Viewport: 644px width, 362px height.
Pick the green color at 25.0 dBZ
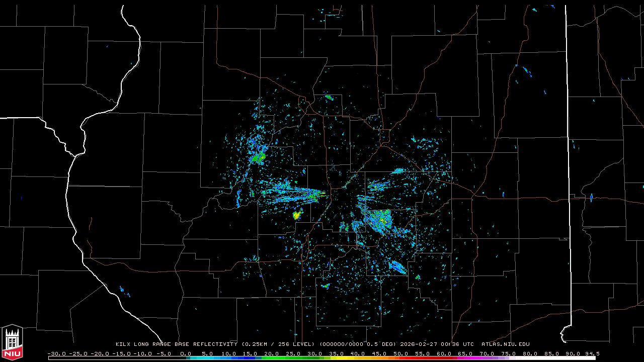293,358
